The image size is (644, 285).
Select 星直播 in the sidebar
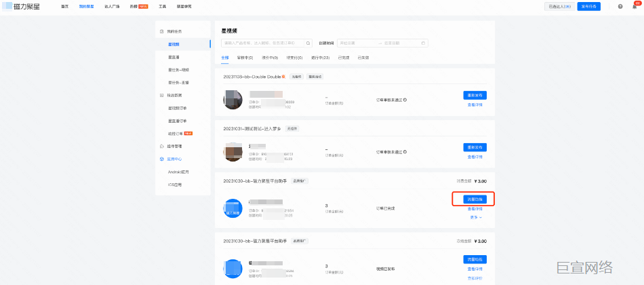tap(174, 57)
